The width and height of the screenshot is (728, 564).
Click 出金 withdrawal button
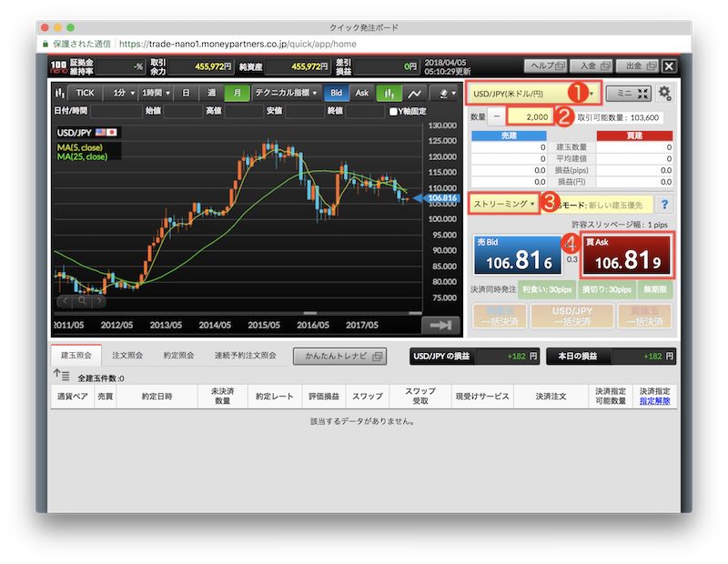638,65
